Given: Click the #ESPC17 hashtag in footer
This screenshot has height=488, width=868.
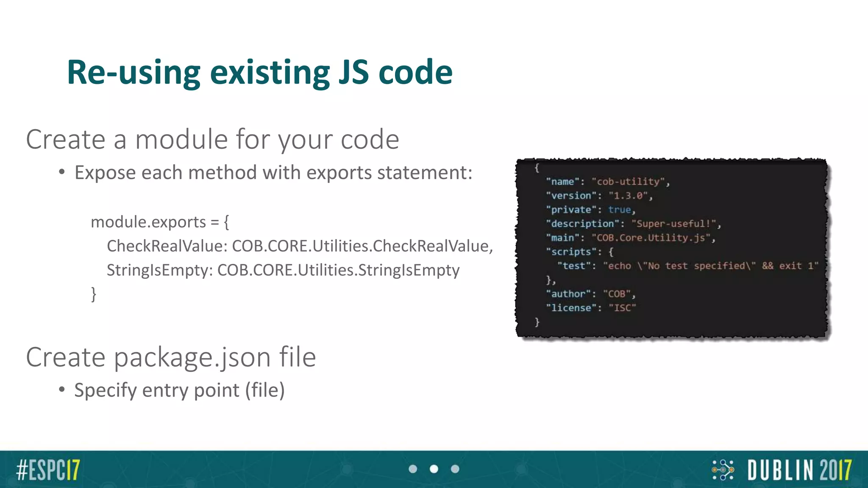Looking at the screenshot, I should [48, 470].
